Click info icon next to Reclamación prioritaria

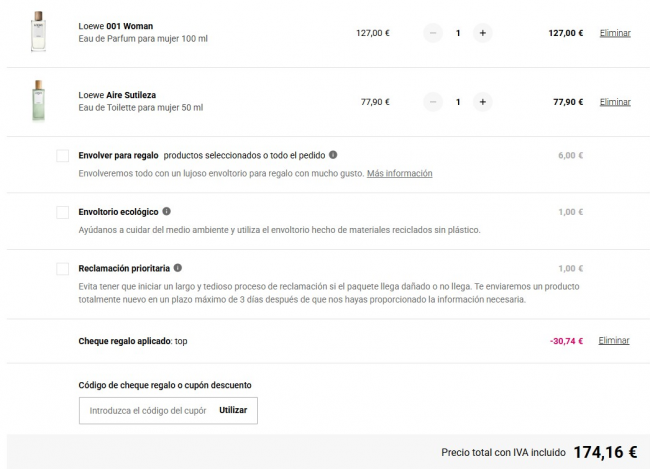[x=178, y=268]
